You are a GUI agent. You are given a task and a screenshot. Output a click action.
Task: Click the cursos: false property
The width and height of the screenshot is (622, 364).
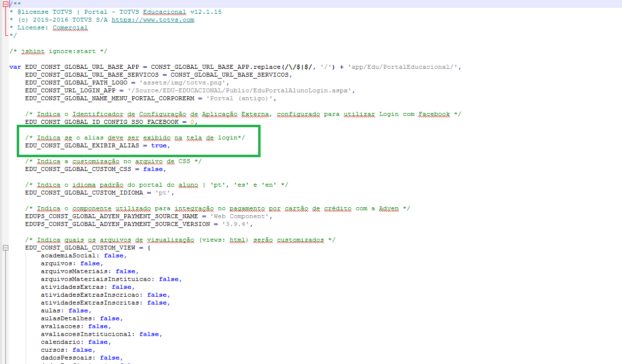click(x=68, y=350)
